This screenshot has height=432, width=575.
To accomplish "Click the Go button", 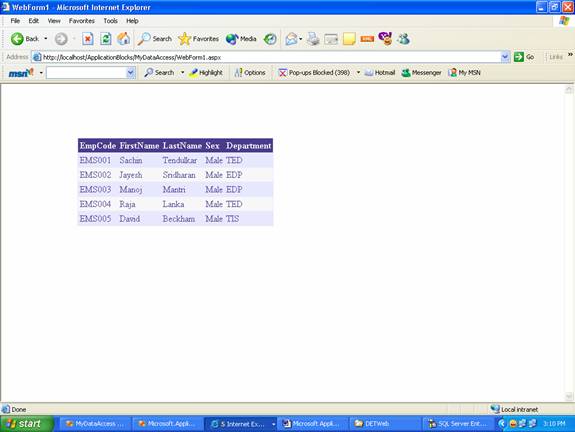I will [x=524, y=57].
